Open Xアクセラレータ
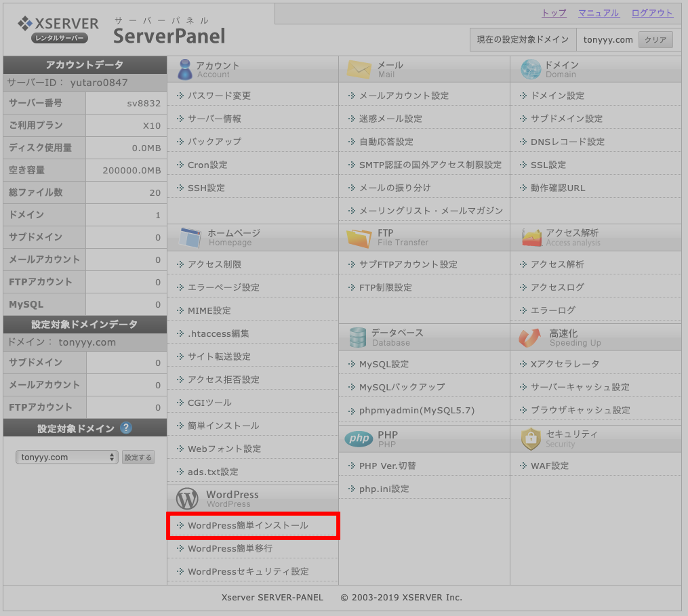This screenshot has height=616, width=688. coord(565,364)
